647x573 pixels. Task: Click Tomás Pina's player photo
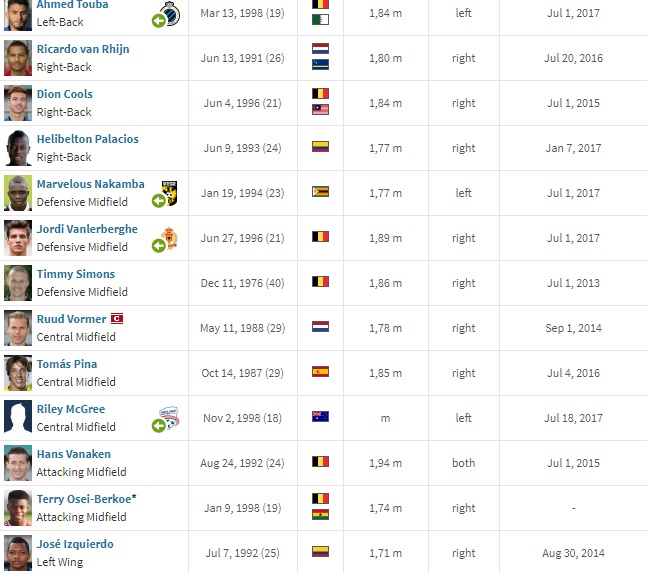[x=17, y=373]
